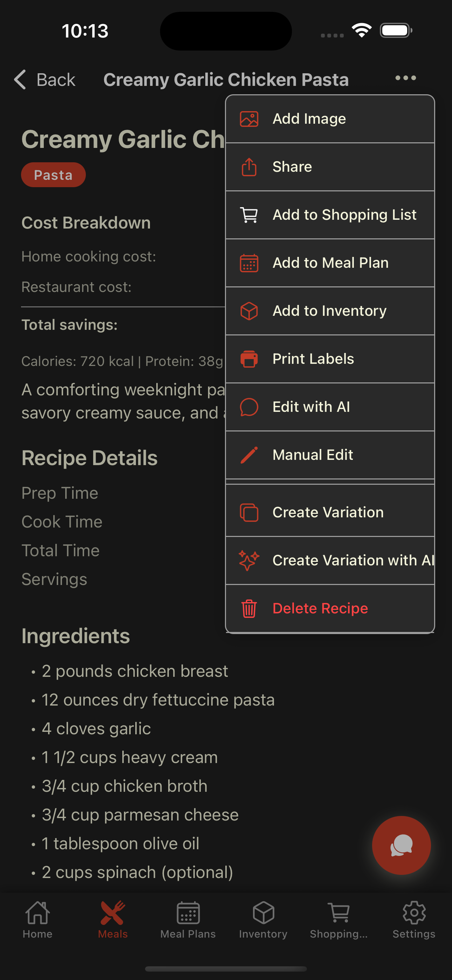Tap the Add Image picture icon
The width and height of the screenshot is (452, 980).
(249, 119)
